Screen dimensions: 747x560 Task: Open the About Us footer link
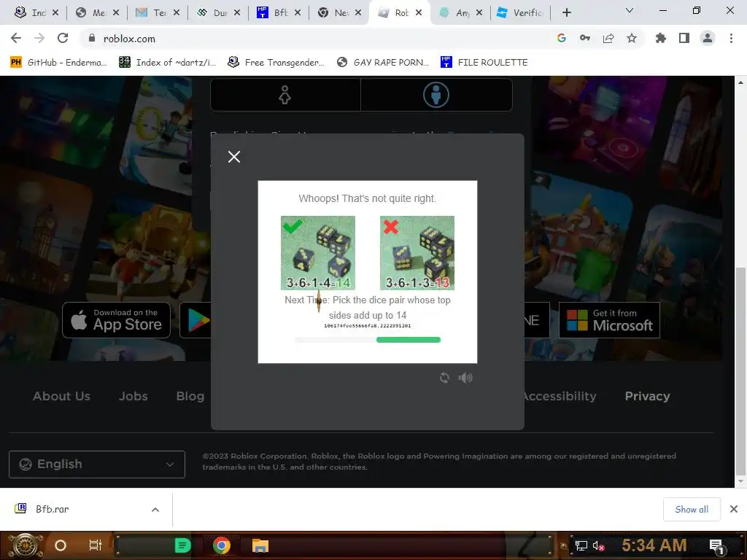coord(61,396)
